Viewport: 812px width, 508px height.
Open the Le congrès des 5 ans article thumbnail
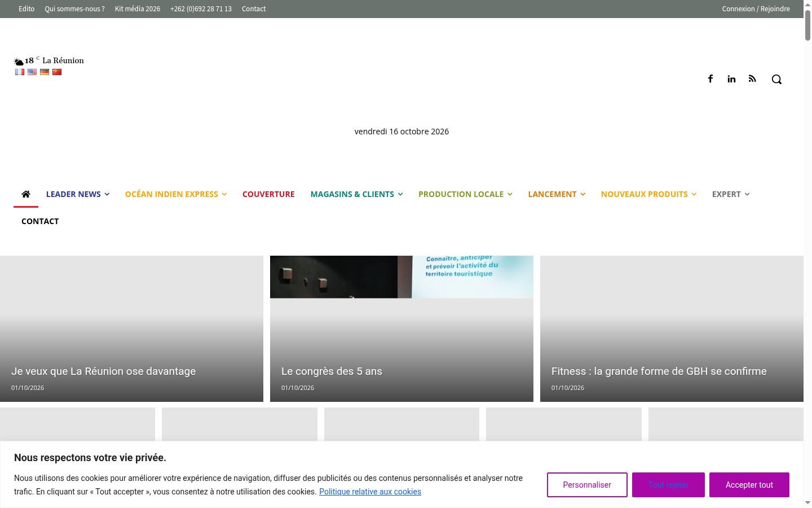[401, 329]
